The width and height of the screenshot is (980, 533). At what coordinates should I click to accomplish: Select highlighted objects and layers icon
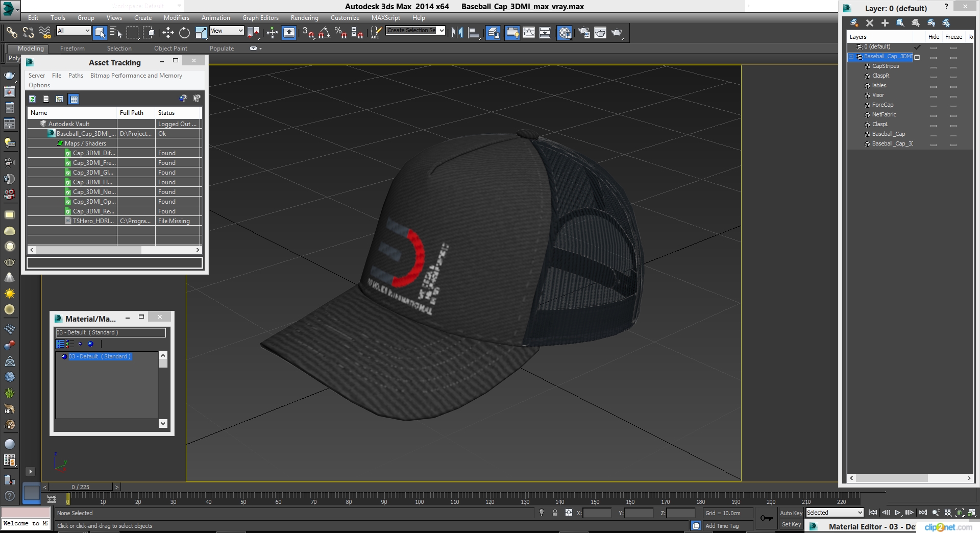pos(900,23)
